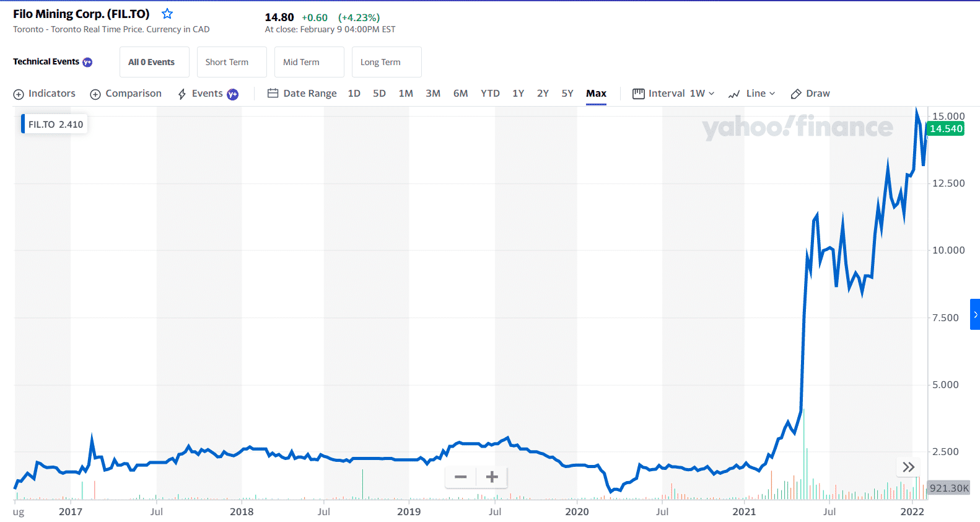Zoom out with the minus button
980x522 pixels.
pyautogui.click(x=460, y=477)
